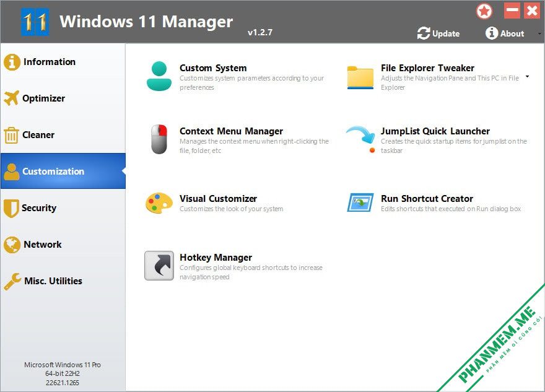Click the About info circle icon

point(492,33)
